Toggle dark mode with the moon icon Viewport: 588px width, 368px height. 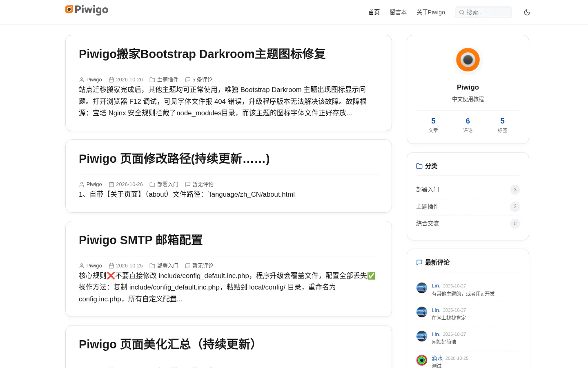[x=527, y=12]
